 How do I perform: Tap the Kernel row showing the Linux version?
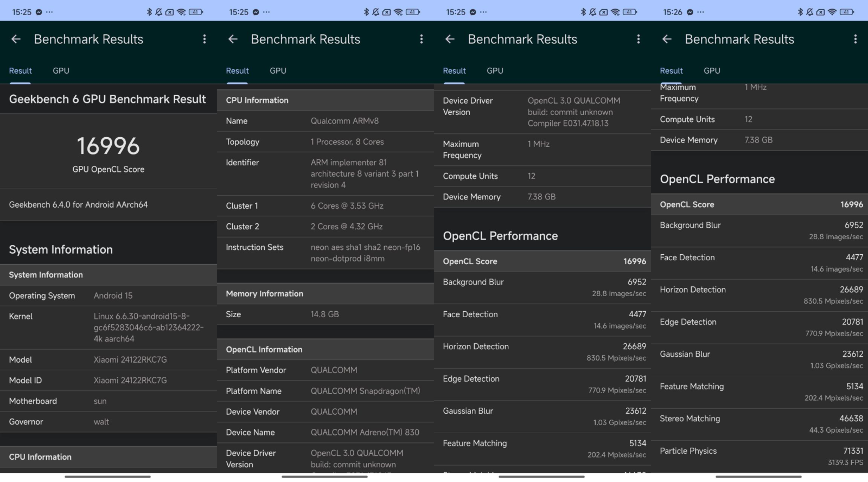(x=108, y=327)
